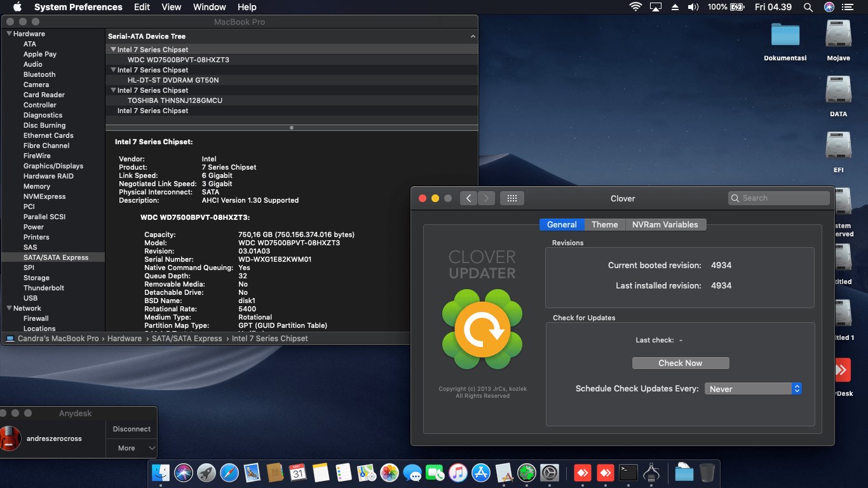Click the Search field in Clover window
The height and width of the screenshot is (488, 868).
click(x=779, y=198)
